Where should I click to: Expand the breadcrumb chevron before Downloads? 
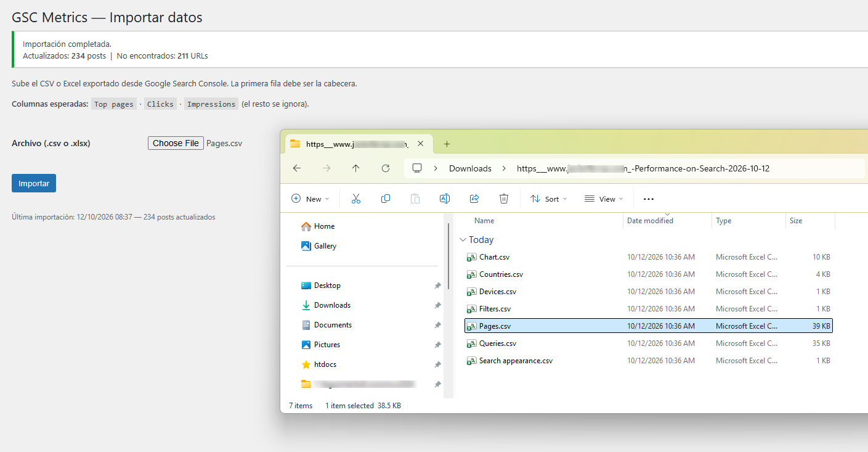tap(436, 168)
